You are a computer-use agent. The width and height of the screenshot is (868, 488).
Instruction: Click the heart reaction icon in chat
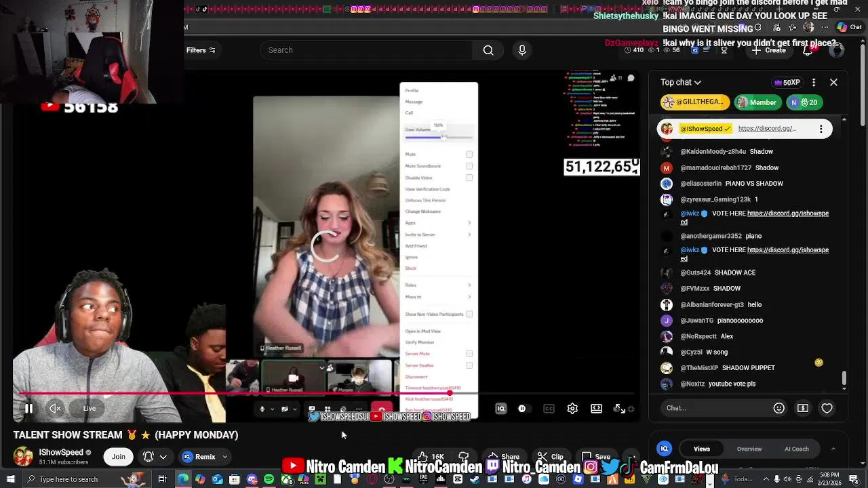(x=827, y=408)
